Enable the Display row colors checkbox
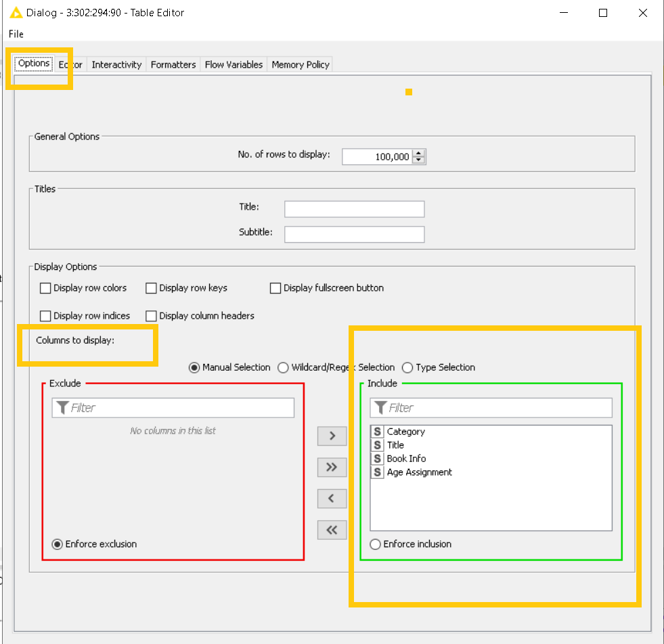 (x=45, y=287)
